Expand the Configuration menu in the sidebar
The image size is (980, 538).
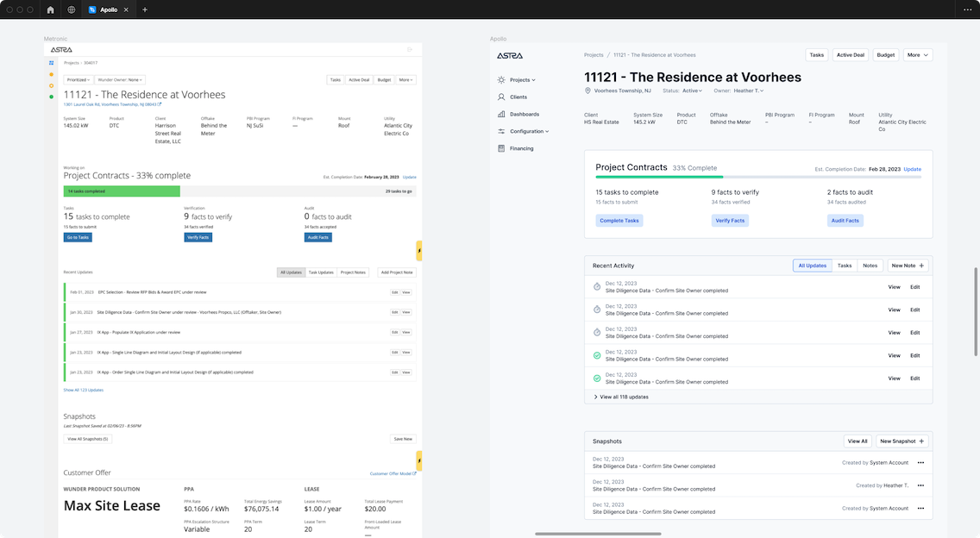coord(526,131)
